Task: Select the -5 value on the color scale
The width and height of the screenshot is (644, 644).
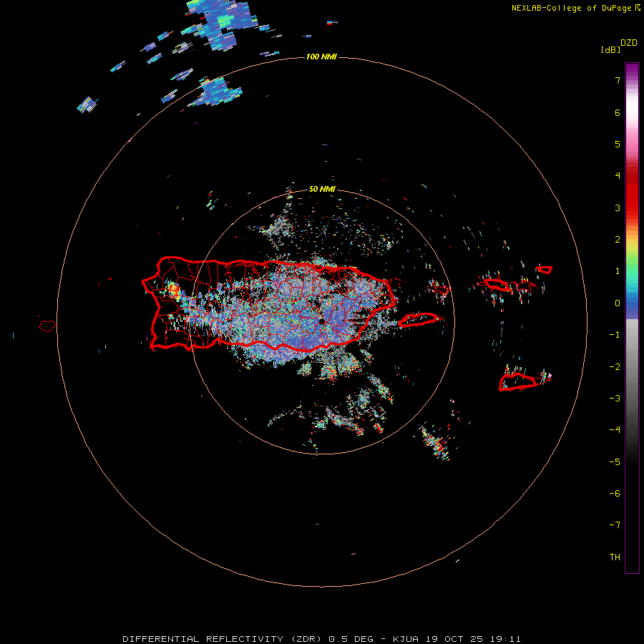Action: 615,462
